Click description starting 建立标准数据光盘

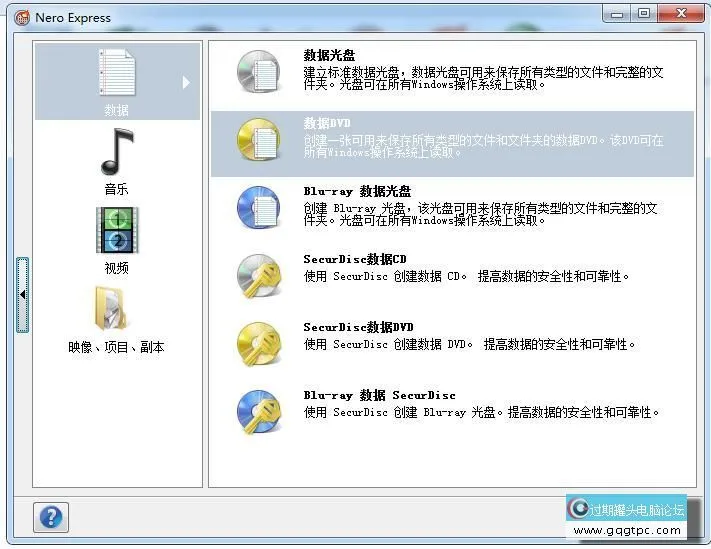pyautogui.click(x=483, y=78)
